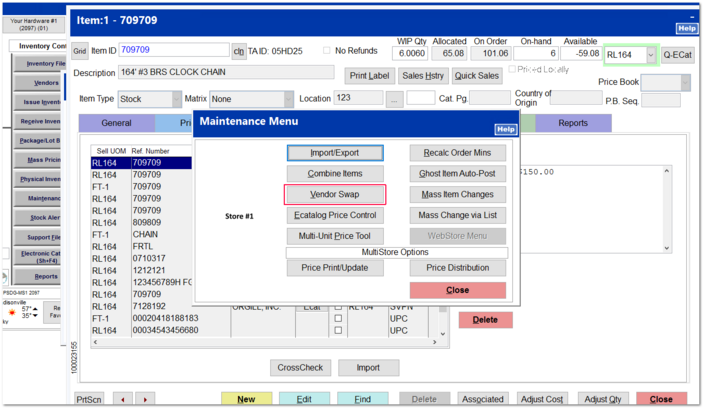Click the Q-ECat button
This screenshot has width=704, height=409.
(x=678, y=55)
